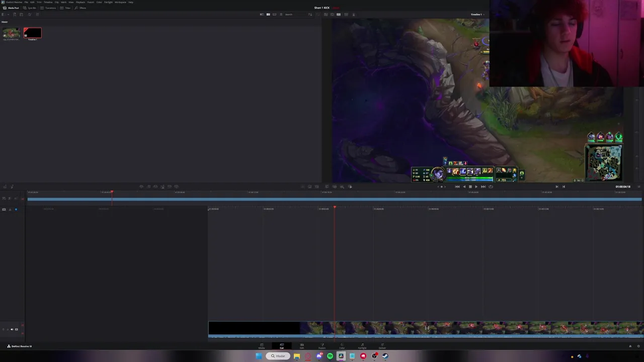
Task: Open the Cut page
Action: [282, 346]
